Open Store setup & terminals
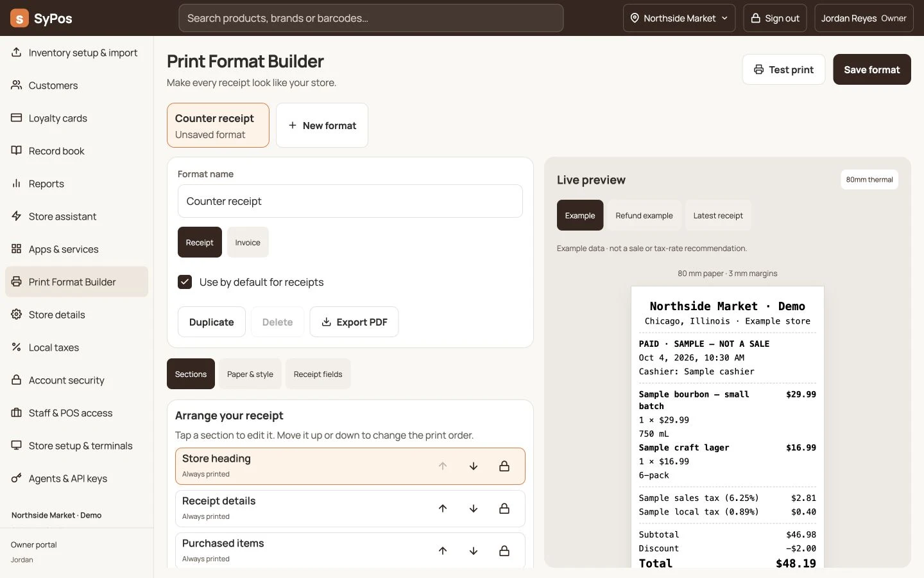 [76, 446]
